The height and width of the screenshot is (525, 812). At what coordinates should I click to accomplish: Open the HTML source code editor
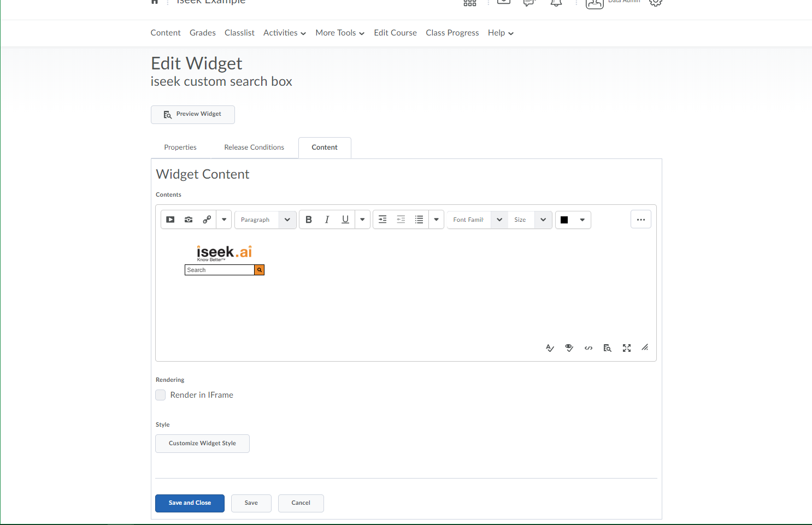(x=589, y=348)
